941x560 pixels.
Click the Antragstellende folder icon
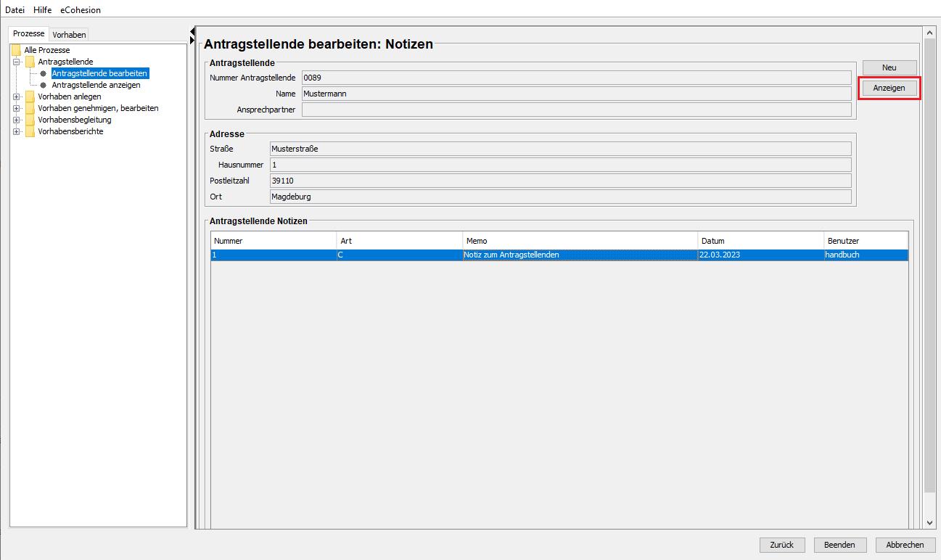30,62
